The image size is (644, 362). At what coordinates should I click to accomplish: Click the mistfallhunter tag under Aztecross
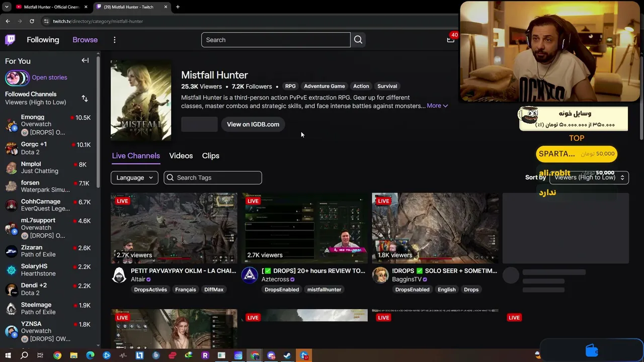point(324,290)
